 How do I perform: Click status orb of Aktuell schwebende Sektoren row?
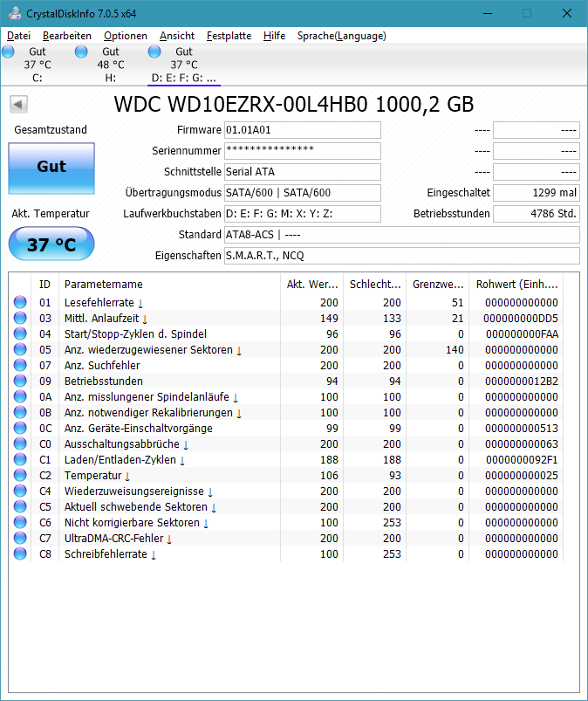point(20,506)
